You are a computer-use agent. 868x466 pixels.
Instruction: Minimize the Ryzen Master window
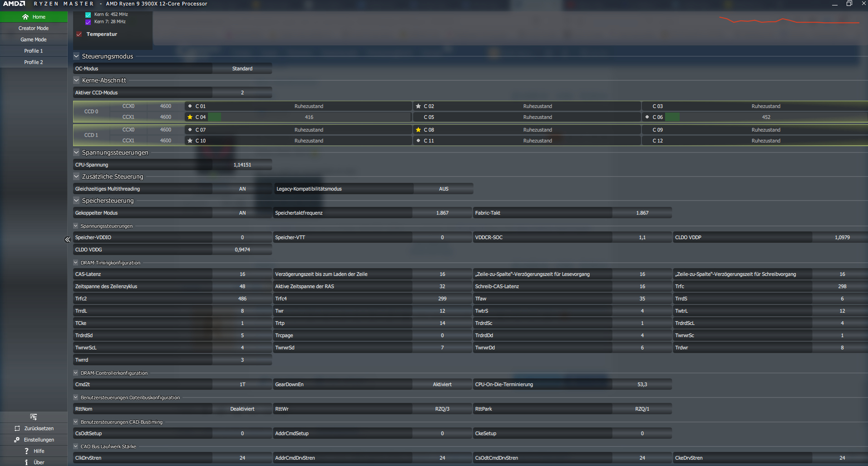(834, 4)
